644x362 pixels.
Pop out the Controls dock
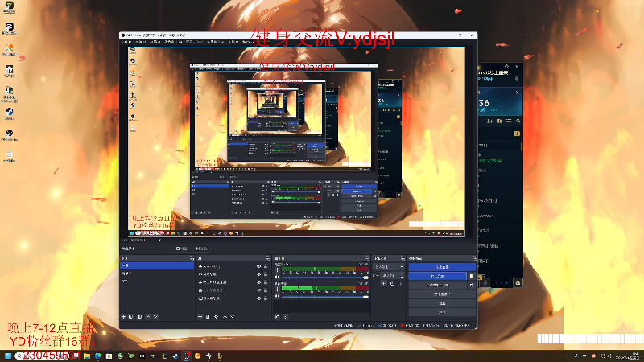(x=474, y=258)
